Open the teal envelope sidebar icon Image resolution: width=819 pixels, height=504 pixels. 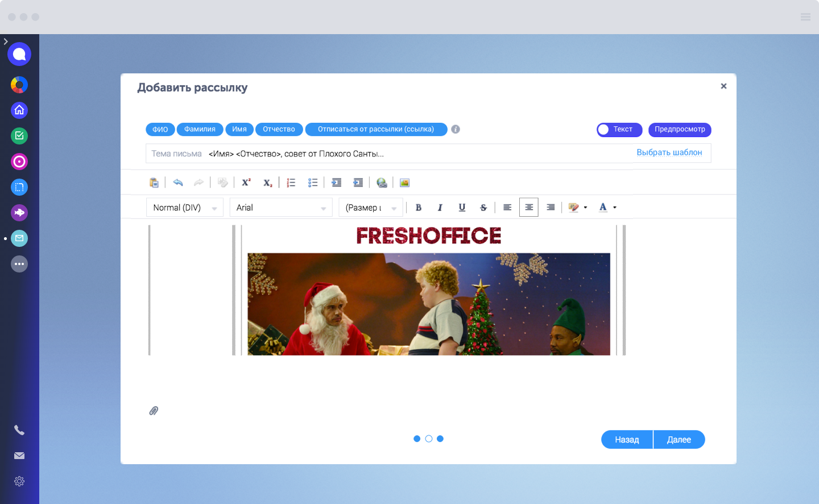(x=19, y=238)
